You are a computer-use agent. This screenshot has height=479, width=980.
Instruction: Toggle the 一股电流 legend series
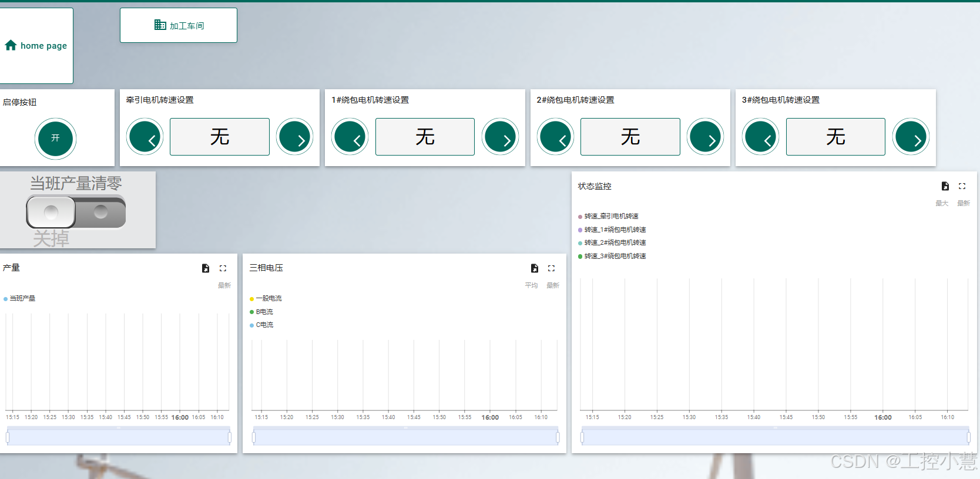(266, 298)
